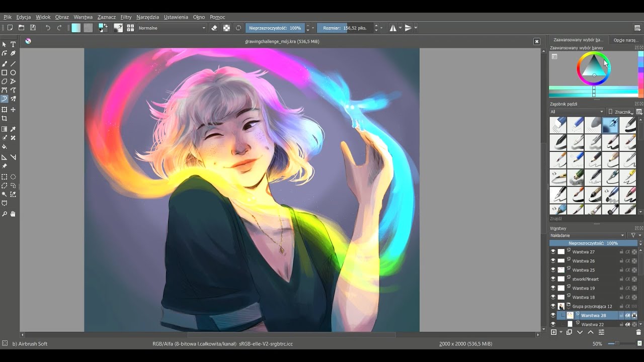Undo the last action
Image resolution: width=644 pixels, height=362 pixels.
(x=48, y=28)
